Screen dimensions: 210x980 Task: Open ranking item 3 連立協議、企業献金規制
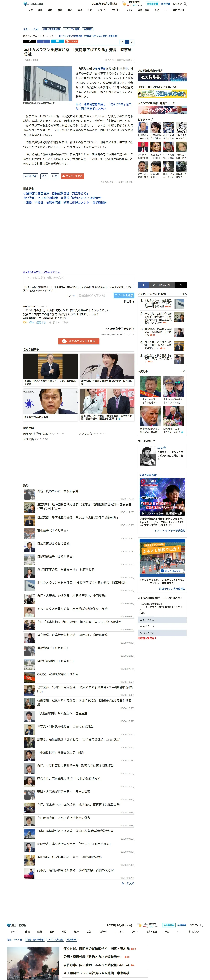pyautogui.click(x=162, y=332)
